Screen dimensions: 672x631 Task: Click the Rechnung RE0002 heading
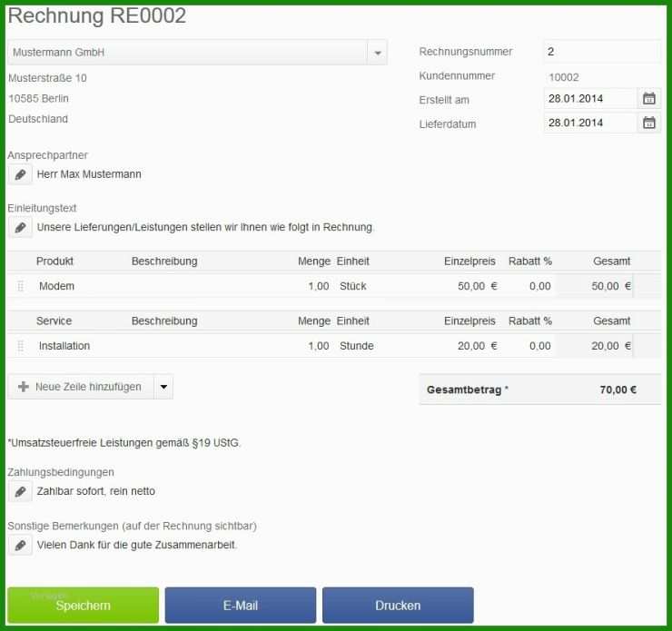click(x=97, y=15)
